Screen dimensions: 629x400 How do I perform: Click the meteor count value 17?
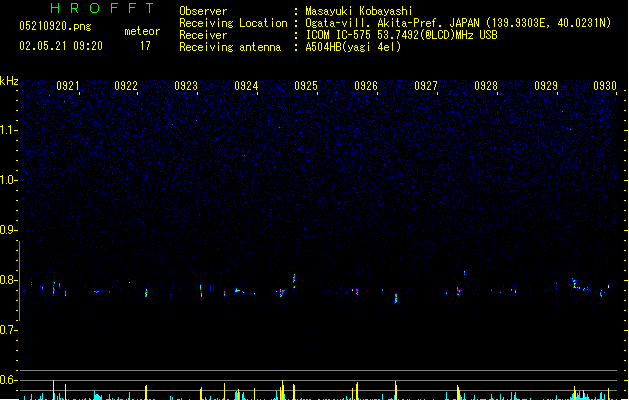tap(145, 46)
